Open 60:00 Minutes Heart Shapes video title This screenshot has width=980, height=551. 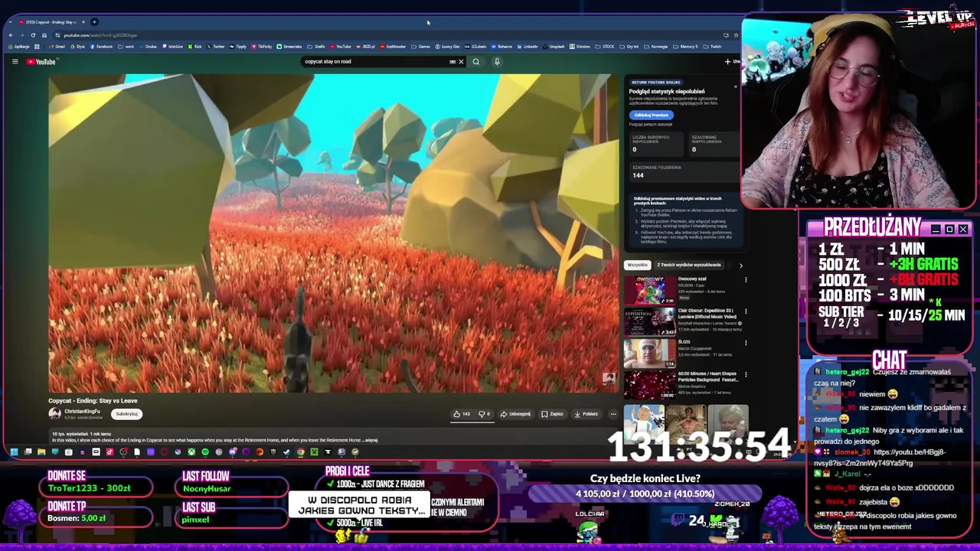pos(708,377)
